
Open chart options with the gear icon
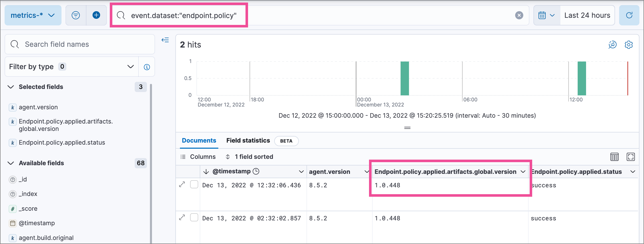point(629,44)
